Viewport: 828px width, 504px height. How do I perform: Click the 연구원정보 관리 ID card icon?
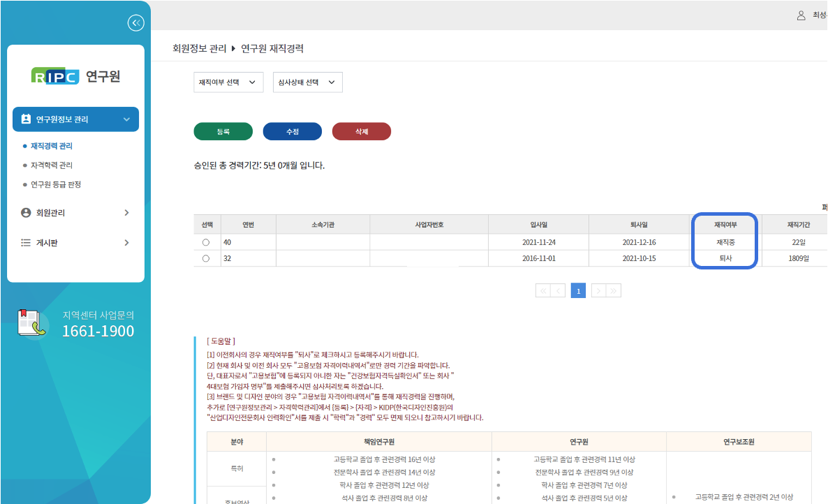tap(26, 119)
